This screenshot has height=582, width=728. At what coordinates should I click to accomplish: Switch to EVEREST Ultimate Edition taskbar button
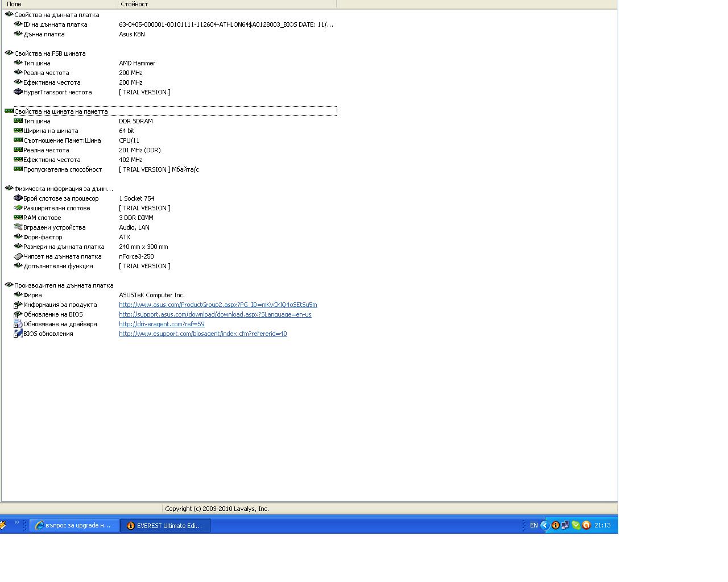[165, 526]
